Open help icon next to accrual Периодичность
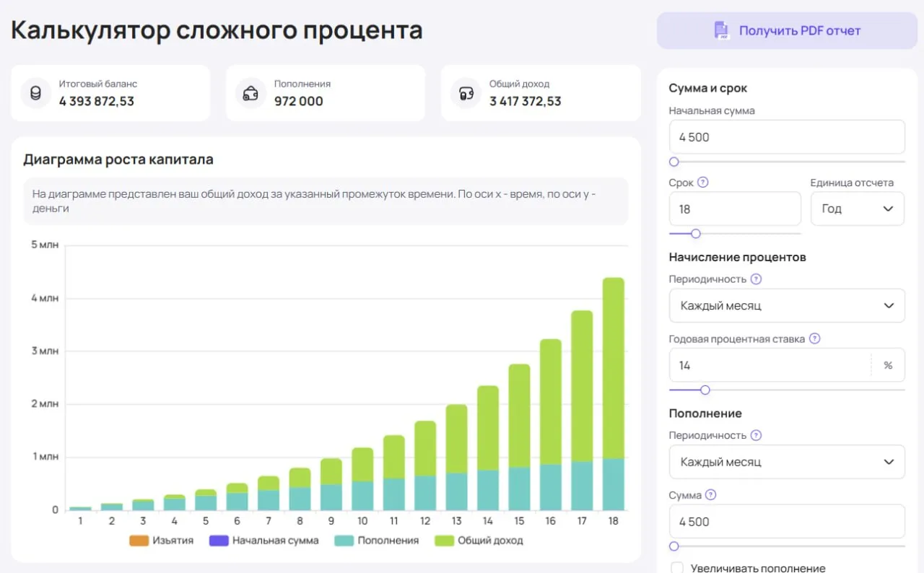This screenshot has width=924, height=573. [x=756, y=279]
